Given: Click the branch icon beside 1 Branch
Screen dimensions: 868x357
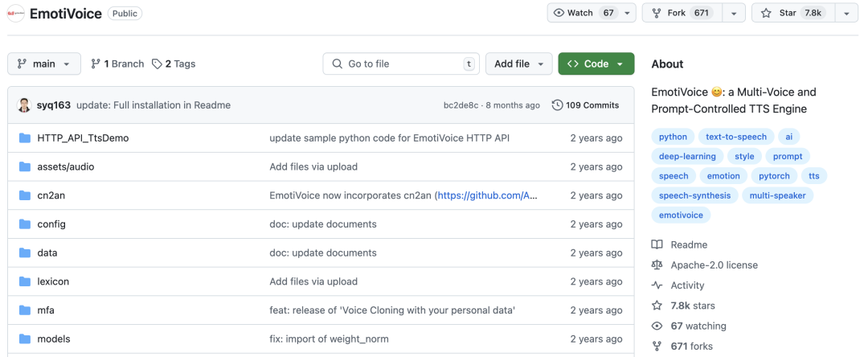Looking at the screenshot, I should 96,64.
